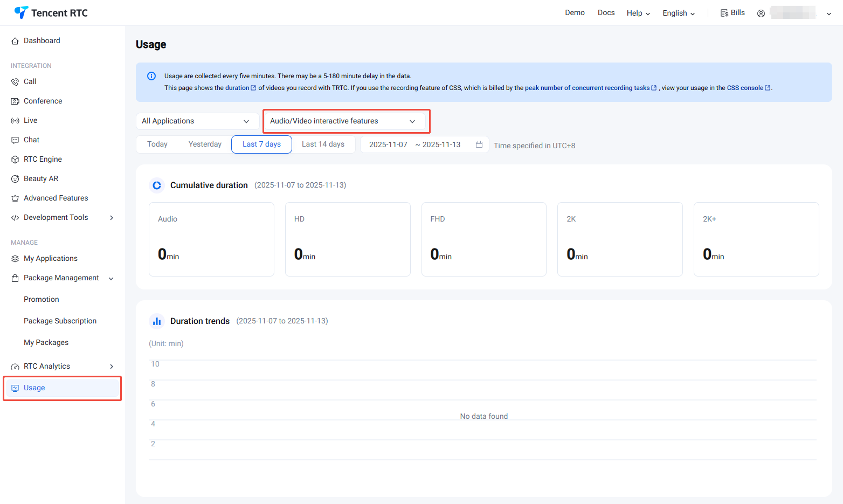Click the Duration trends bar chart icon
Viewport: 843px width, 504px height.
[x=157, y=321]
